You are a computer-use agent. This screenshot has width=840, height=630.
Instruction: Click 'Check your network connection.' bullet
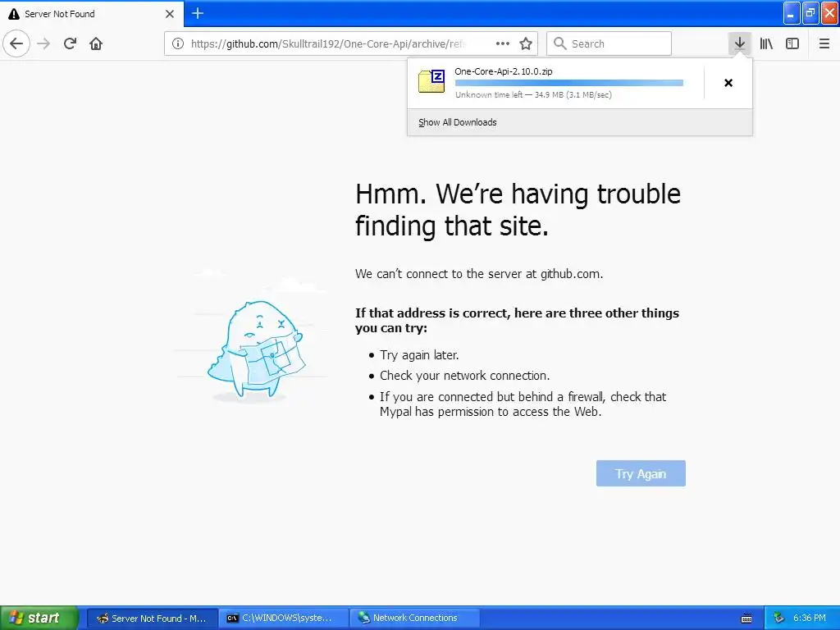coord(464,376)
